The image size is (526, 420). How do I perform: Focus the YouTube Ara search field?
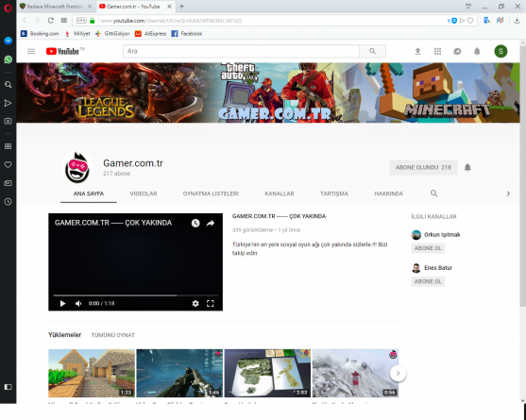241,51
